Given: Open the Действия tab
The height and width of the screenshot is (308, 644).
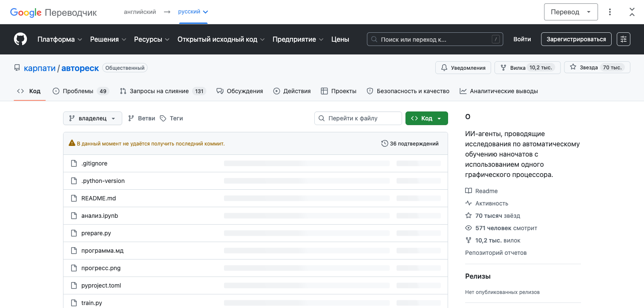Looking at the screenshot, I should tap(292, 91).
